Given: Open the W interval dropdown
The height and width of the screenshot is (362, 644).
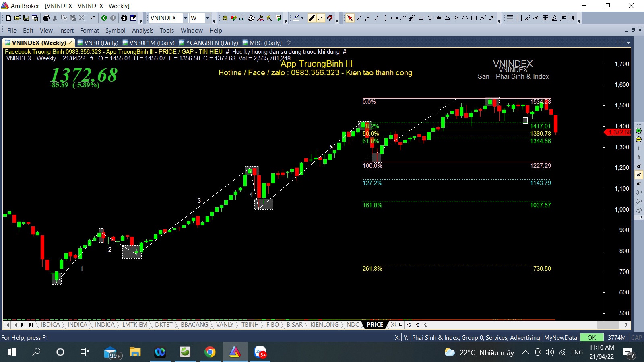Looking at the screenshot, I should coord(208,18).
